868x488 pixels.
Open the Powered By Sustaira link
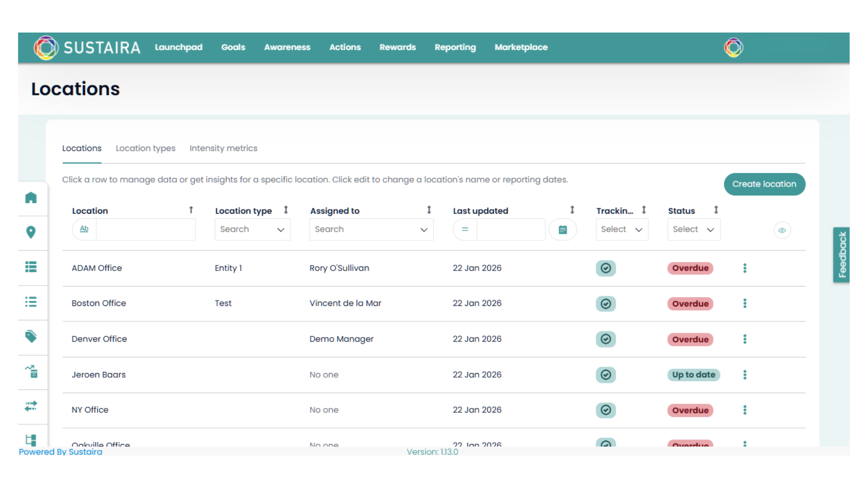click(x=60, y=451)
